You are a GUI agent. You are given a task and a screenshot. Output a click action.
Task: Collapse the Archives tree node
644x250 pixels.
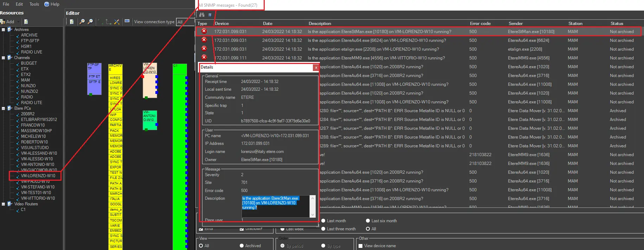[x=3, y=30]
